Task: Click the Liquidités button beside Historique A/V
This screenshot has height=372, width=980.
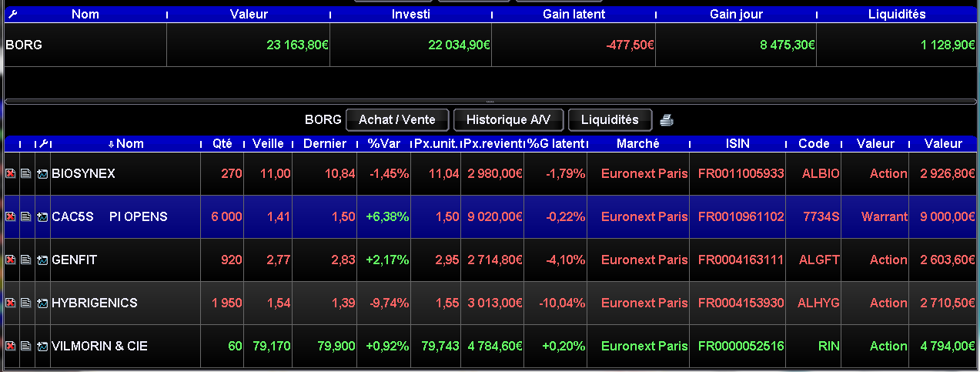Action: 610,120
